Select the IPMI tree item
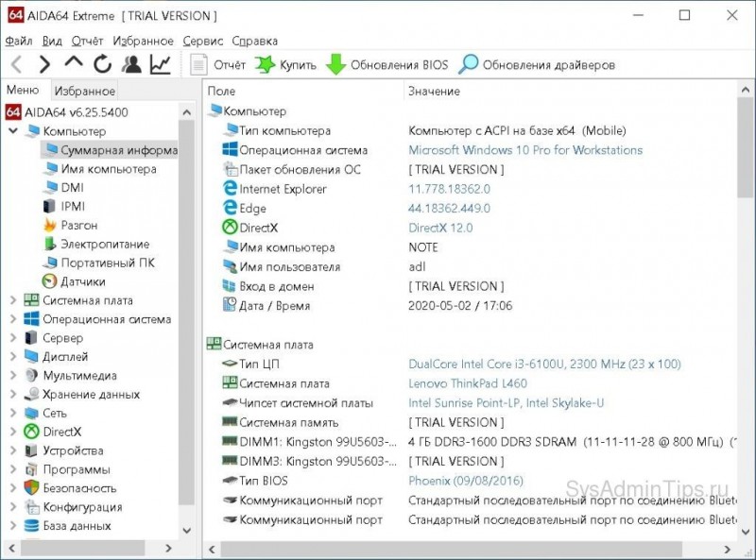 (64, 206)
